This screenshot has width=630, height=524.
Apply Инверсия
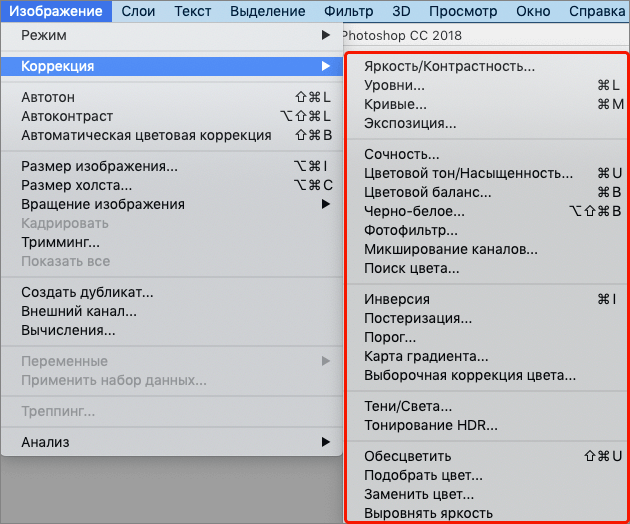[x=487, y=299]
